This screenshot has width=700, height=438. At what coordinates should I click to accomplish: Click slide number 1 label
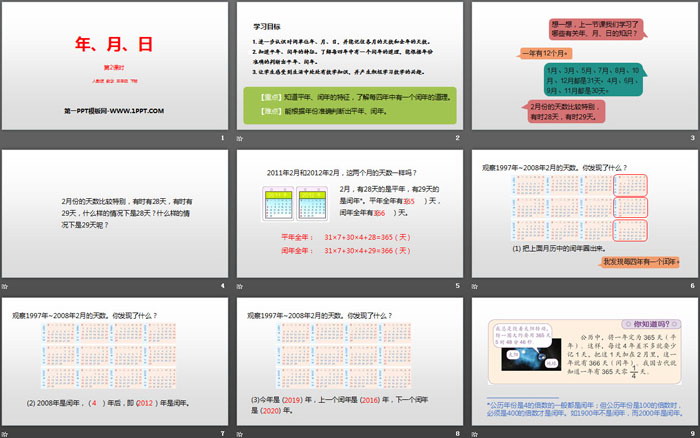pos(223,138)
